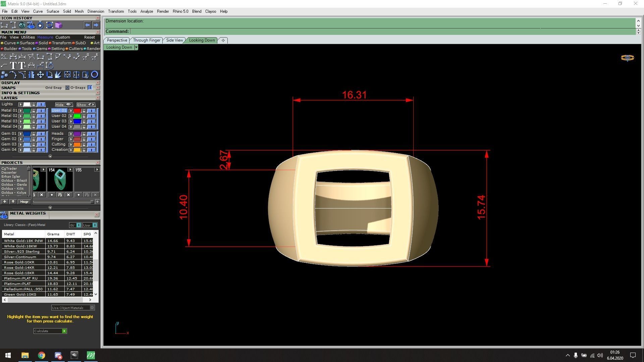Click the Leader arrow tool icon

tap(4, 65)
